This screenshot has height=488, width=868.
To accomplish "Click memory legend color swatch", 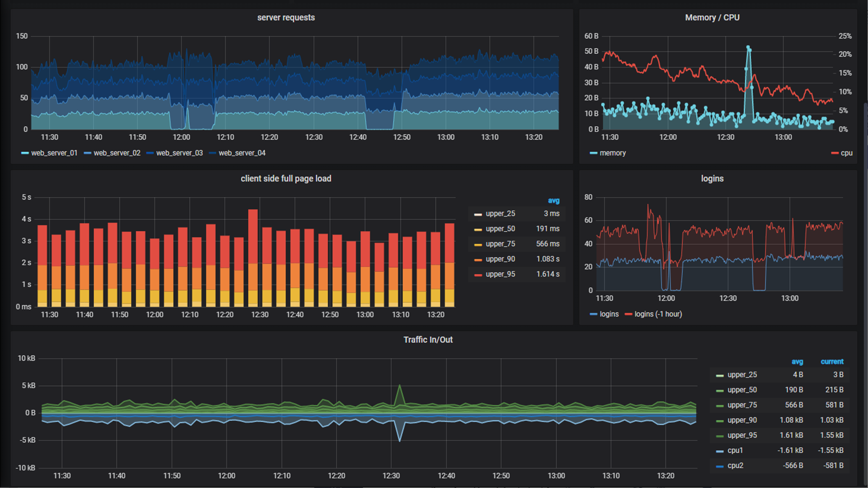I will click(594, 153).
